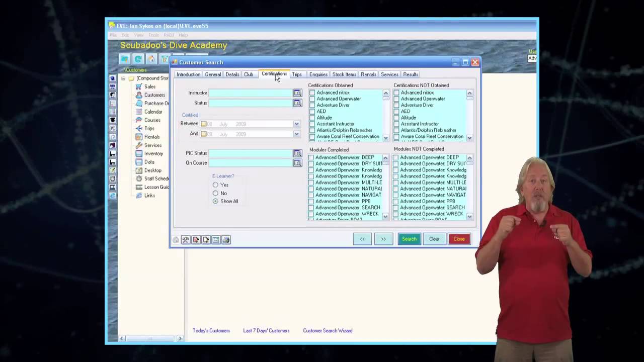Switch to the Details tab
The width and height of the screenshot is (644, 362).
(232, 74)
